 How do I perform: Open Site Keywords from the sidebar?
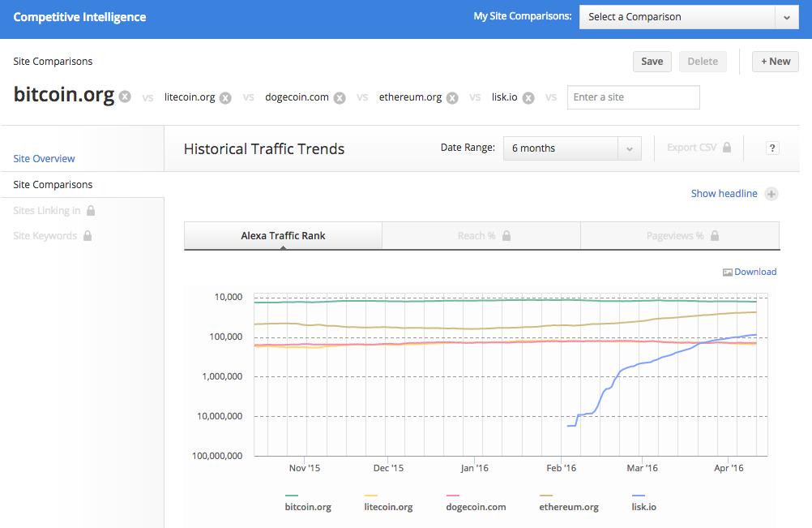pos(45,236)
